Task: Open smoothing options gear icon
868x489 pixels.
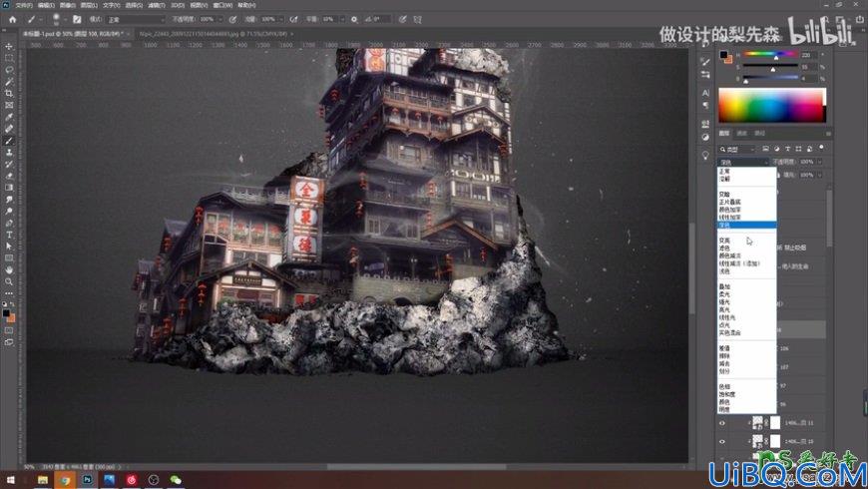Action: pyautogui.click(x=354, y=19)
